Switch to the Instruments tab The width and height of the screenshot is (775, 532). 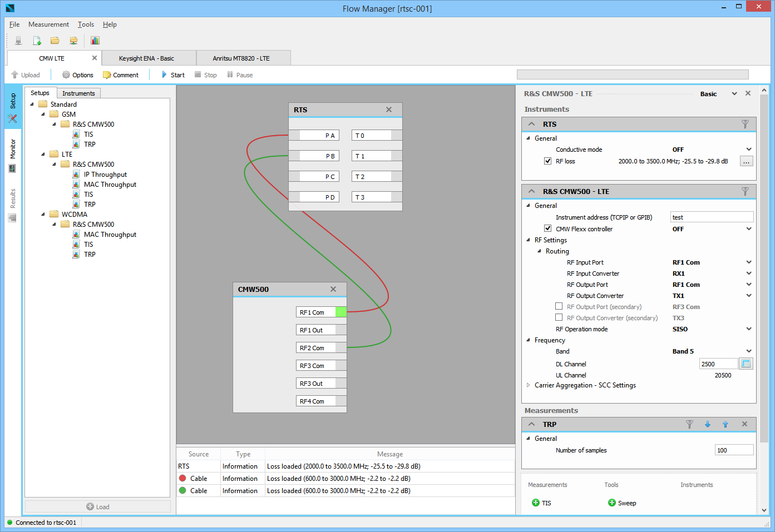[x=78, y=93]
